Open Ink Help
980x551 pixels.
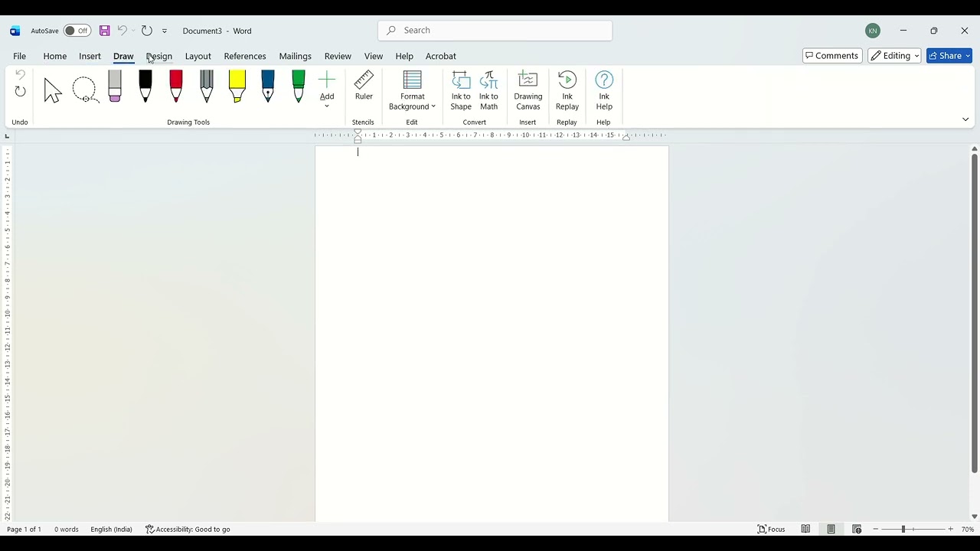pos(604,90)
